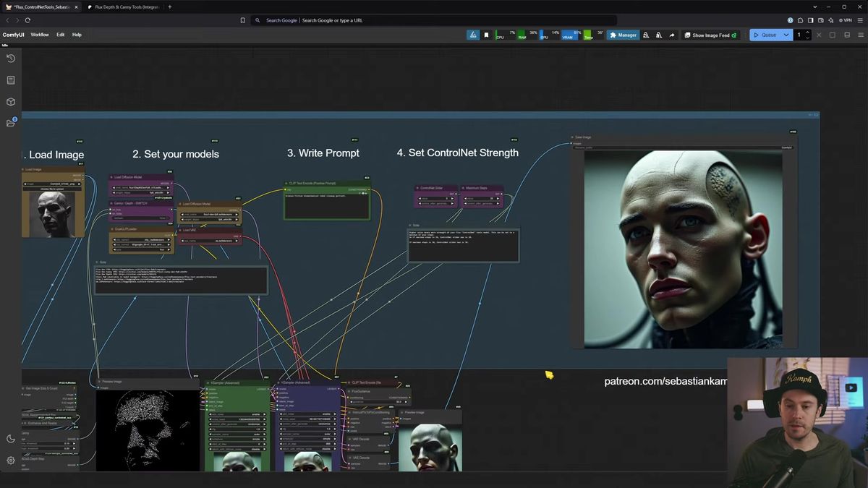Image resolution: width=868 pixels, height=488 pixels.
Task: Open the browser extensions puzzle icon
Action: tap(800, 20)
